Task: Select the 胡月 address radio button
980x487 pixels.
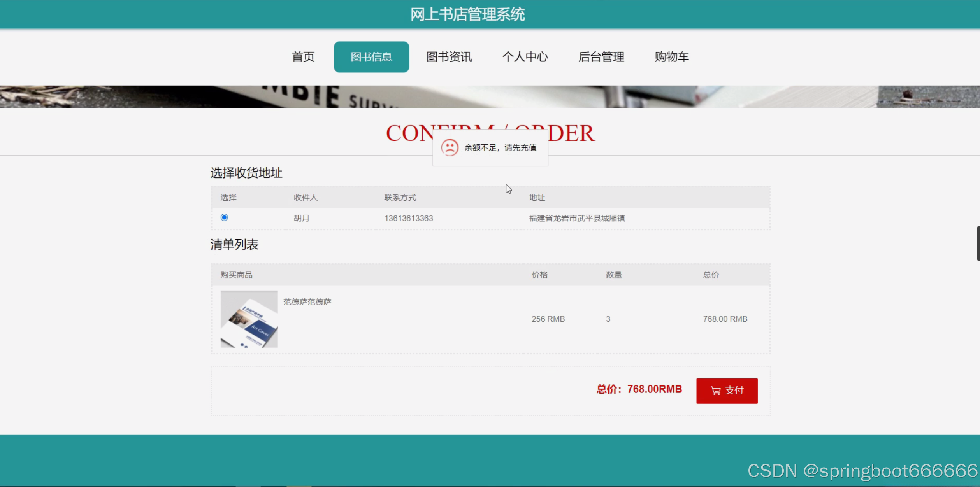Action: (224, 217)
